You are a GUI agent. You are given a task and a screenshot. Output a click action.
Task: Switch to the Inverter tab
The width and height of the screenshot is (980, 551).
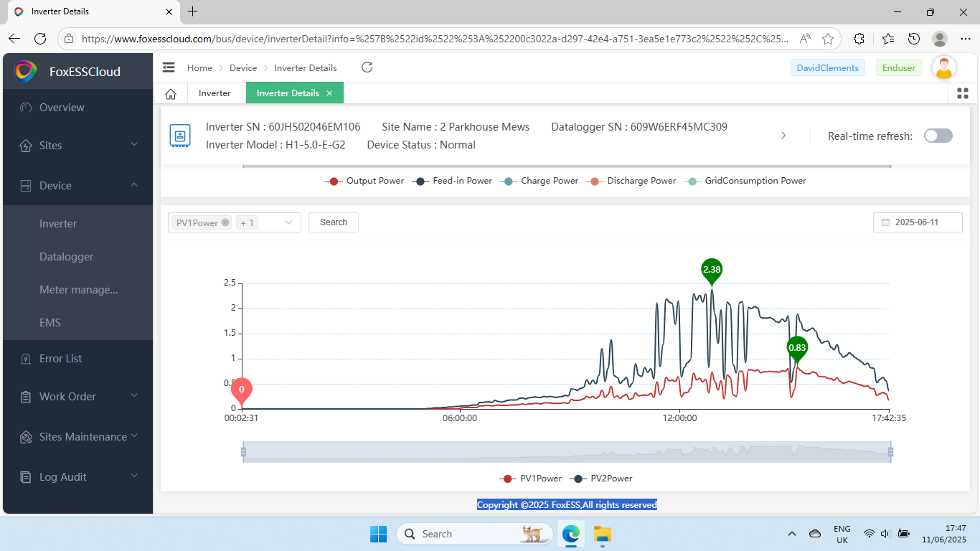coord(215,93)
